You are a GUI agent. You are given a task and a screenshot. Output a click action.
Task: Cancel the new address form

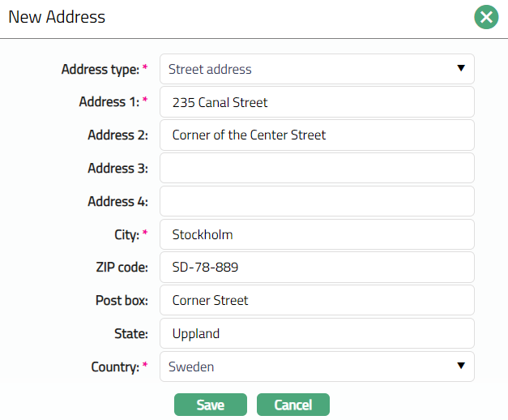point(292,405)
